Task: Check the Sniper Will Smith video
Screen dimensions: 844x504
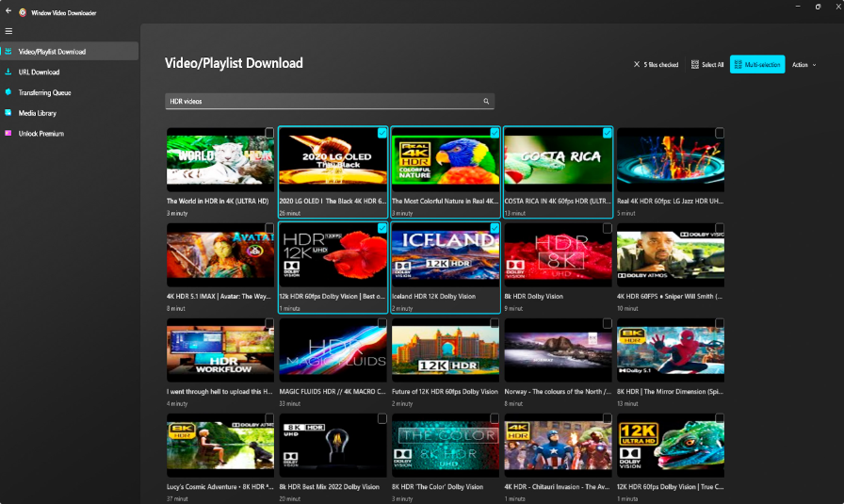Action: (x=719, y=228)
